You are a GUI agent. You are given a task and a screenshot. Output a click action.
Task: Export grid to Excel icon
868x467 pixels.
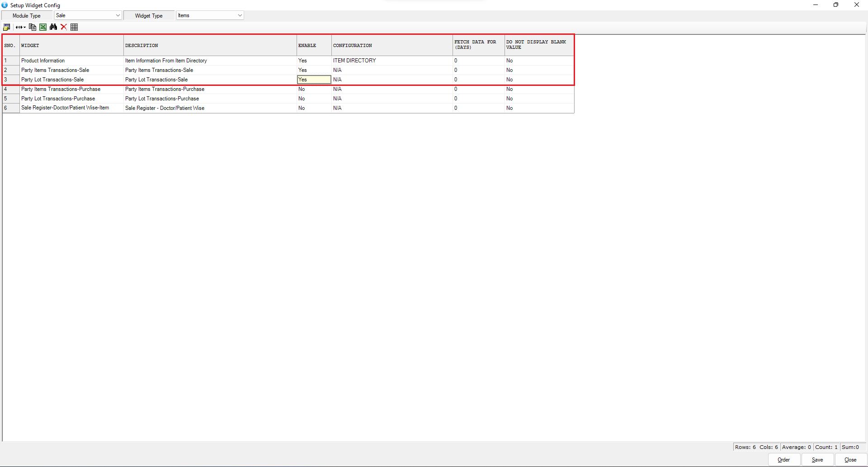point(43,27)
